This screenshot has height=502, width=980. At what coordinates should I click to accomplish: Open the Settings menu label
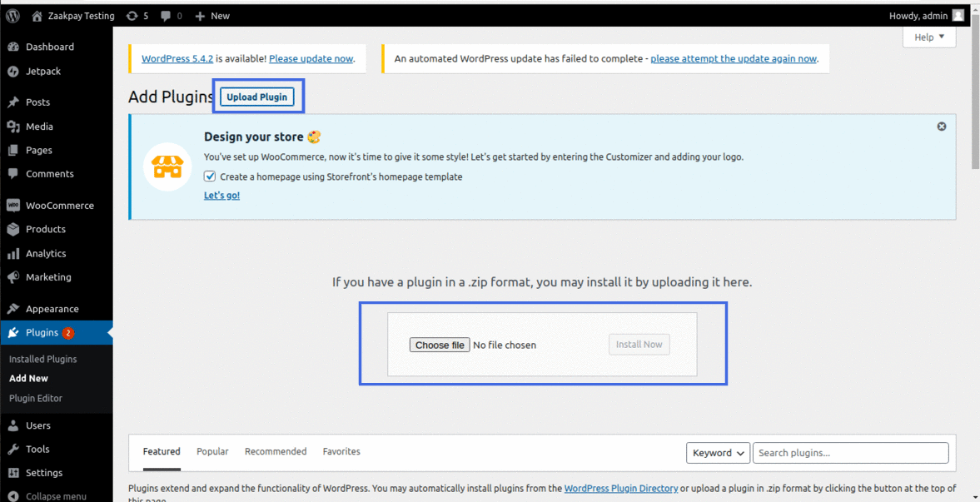pyautogui.click(x=44, y=473)
